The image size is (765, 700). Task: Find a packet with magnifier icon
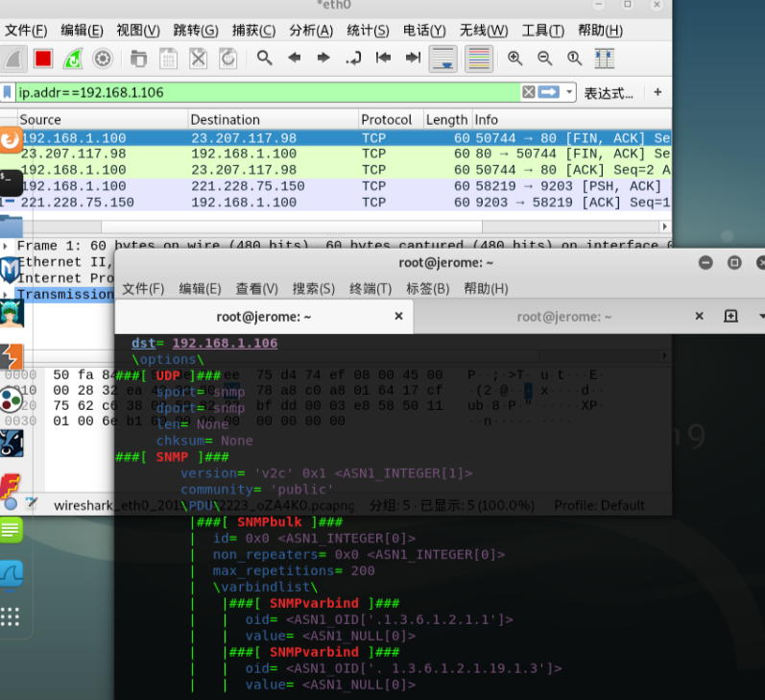[264, 58]
